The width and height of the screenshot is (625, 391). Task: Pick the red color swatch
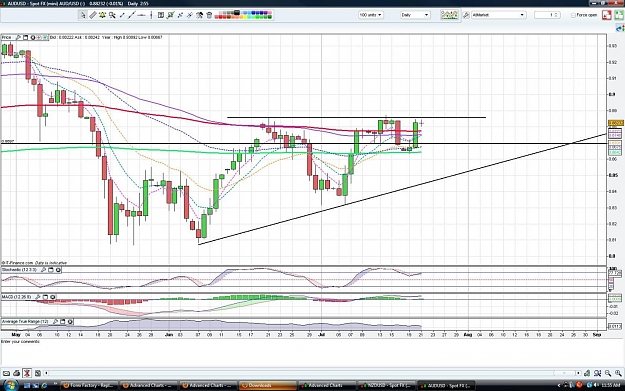(220, 17)
